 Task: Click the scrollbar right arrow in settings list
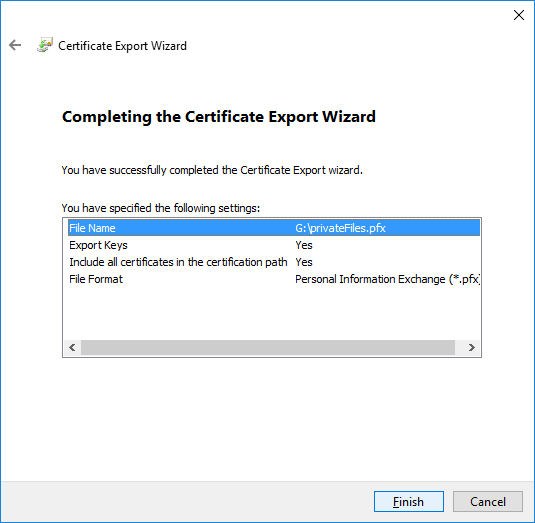[x=472, y=347]
